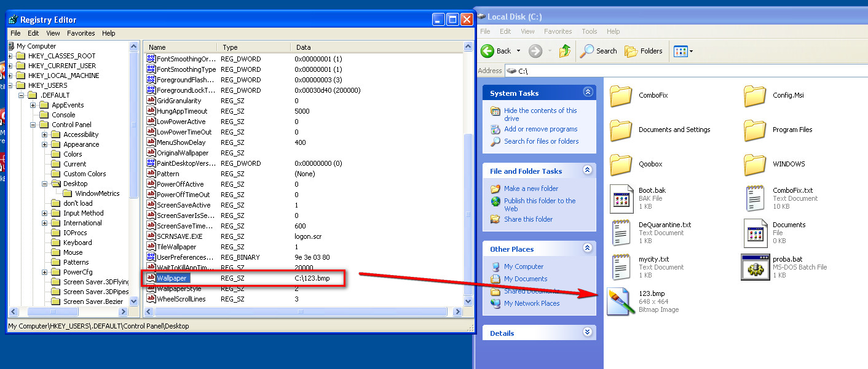Select the Colors registry key
This screenshot has height=369, width=868.
pos(73,154)
